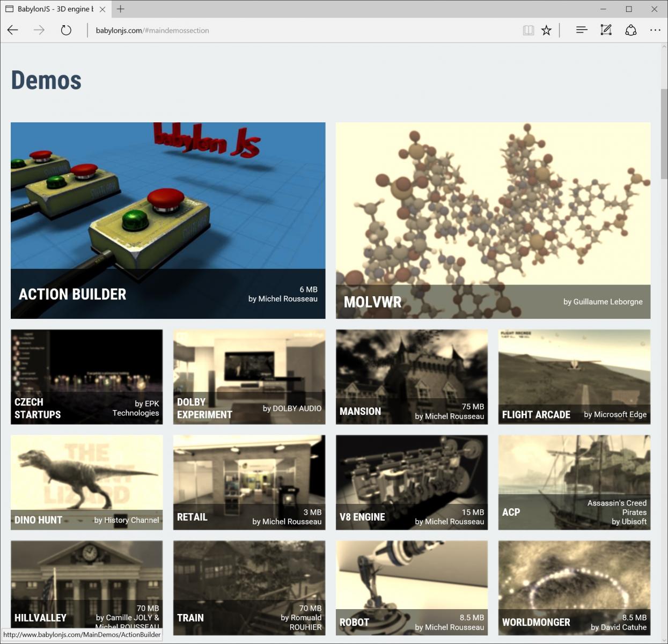Open the ACP Assassin's Creed Pirates demo
The height and width of the screenshot is (644, 668).
tap(574, 482)
